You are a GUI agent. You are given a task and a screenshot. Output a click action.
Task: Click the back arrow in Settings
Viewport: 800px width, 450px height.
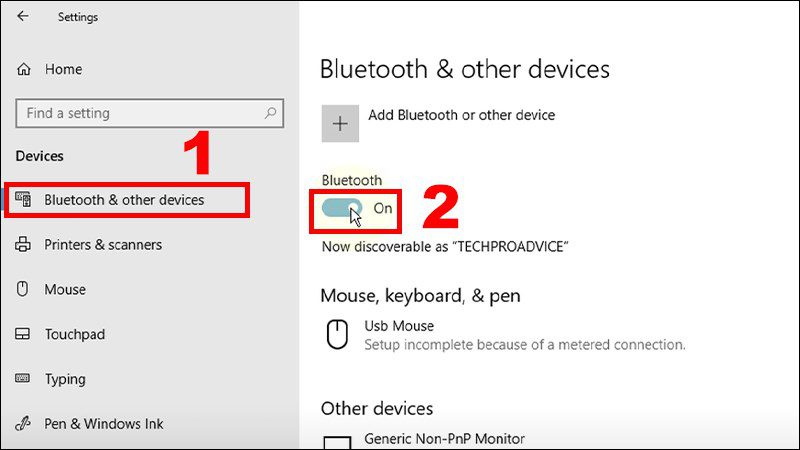[23, 17]
